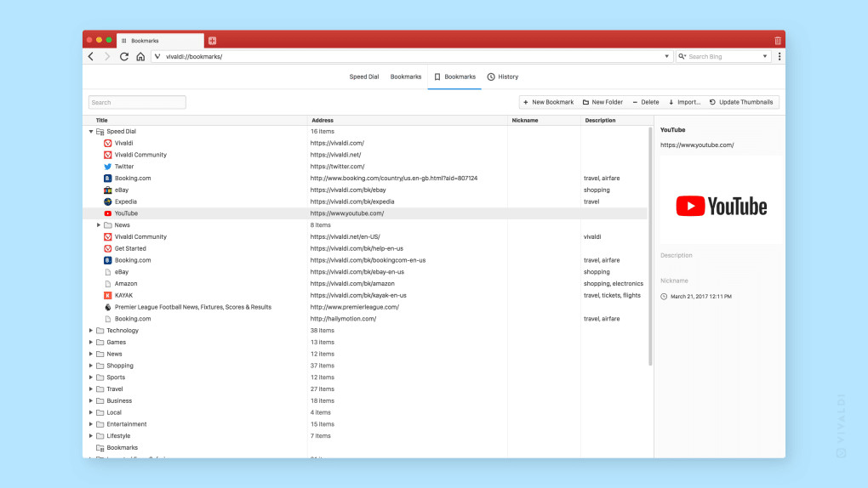
Task: Click the Amazon blank page icon
Action: pyautogui.click(x=108, y=283)
